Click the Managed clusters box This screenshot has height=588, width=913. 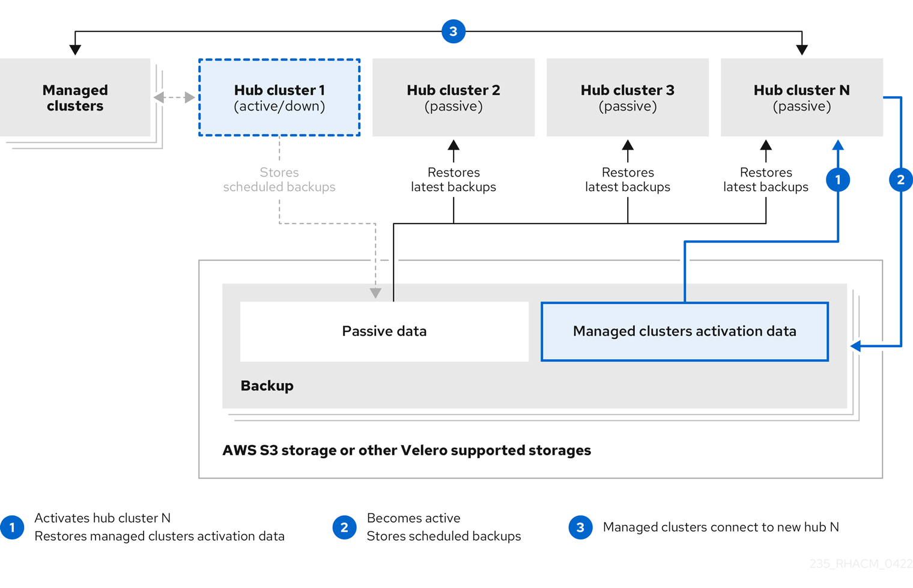75,97
